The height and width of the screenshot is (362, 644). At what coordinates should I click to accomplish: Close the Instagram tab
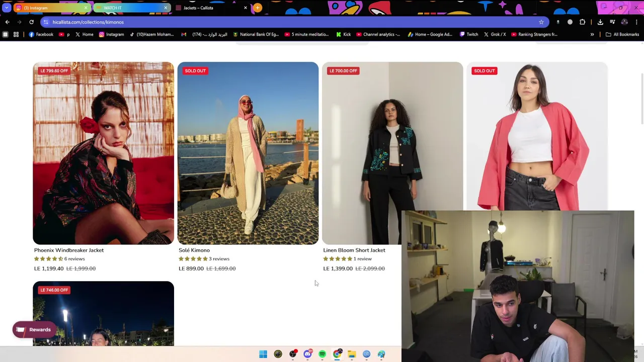tap(85, 8)
